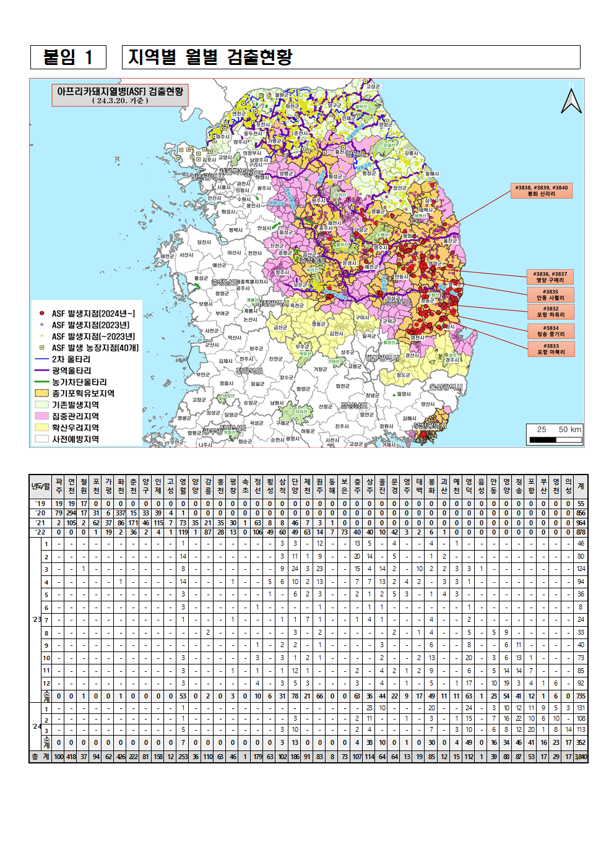Image resolution: width=614 pixels, height=868 pixels.
Task: Click the 25 / 50 km scale bar
Action: pos(555,434)
